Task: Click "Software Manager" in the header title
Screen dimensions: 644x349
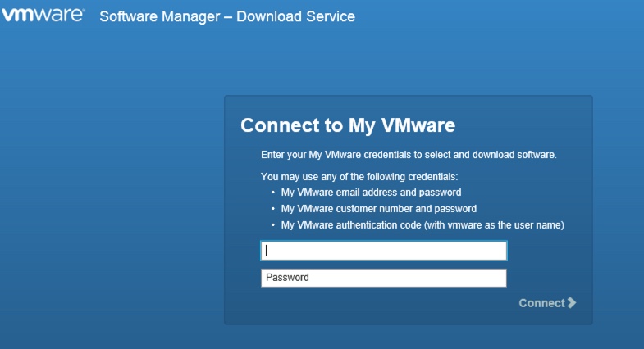Action: 160,16
